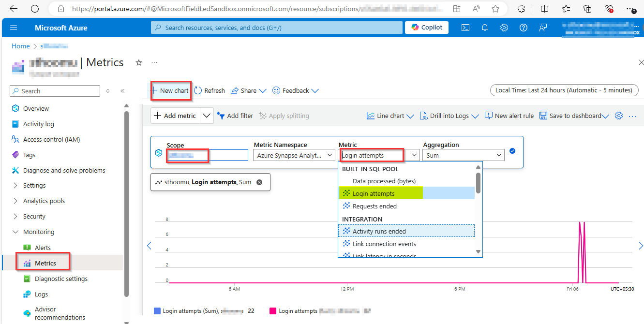Screen dimensions: 644x324
Task: Expand the Analytics pools section
Action: (44, 201)
